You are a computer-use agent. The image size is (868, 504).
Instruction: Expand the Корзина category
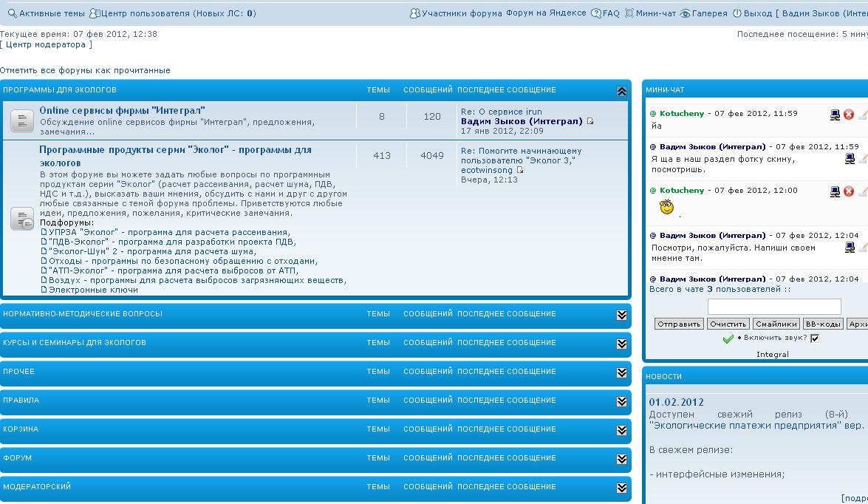[621, 430]
